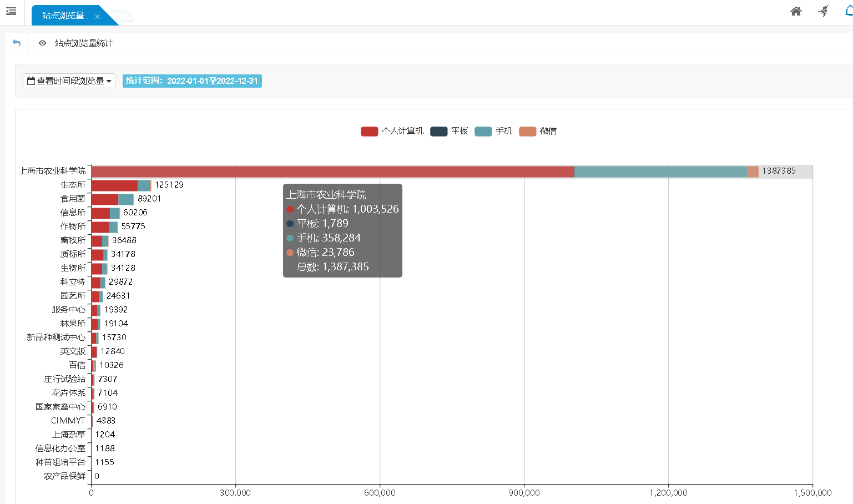This screenshot has width=853, height=504.
Task: Collapse the sidebar with the menu icon
Action: pyautogui.click(x=11, y=11)
